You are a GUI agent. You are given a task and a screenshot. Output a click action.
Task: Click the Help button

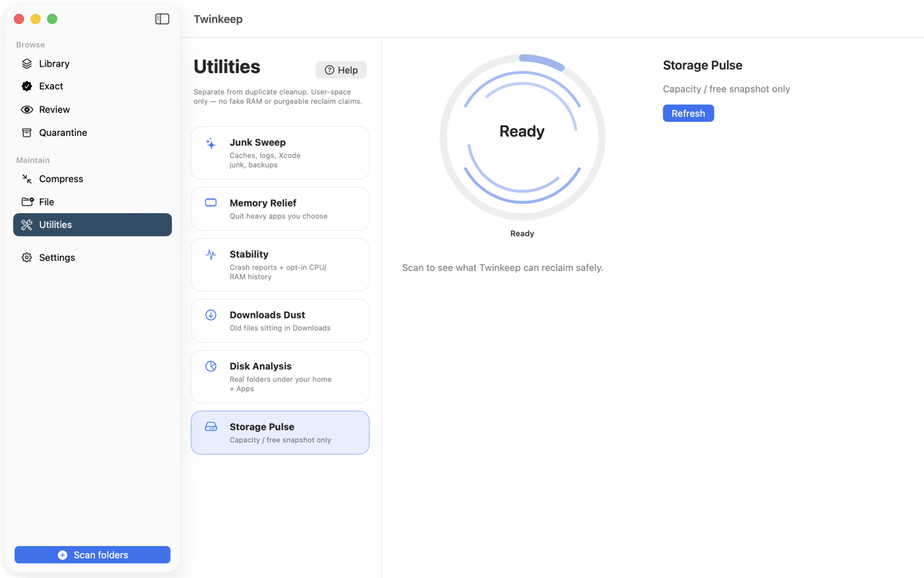pyautogui.click(x=341, y=70)
